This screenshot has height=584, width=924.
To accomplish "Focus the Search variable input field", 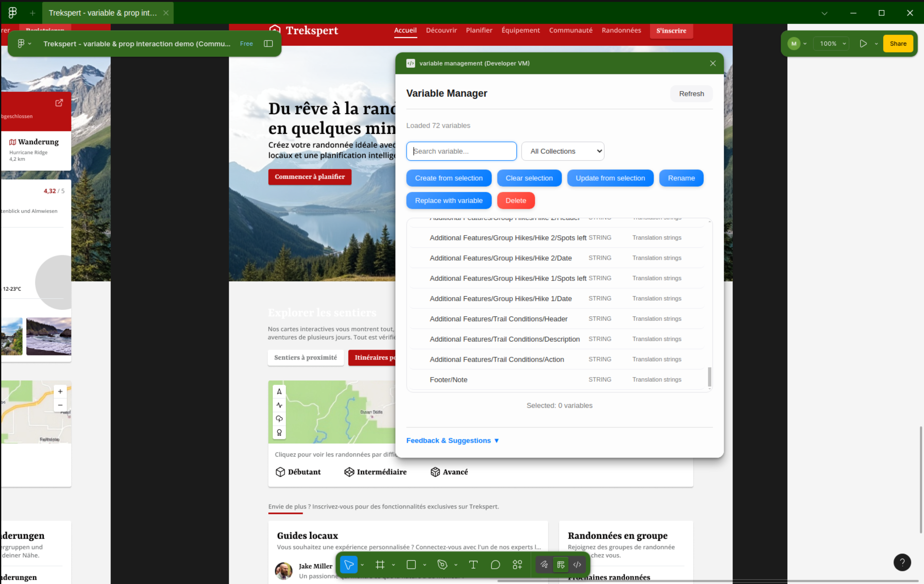I will pos(461,151).
